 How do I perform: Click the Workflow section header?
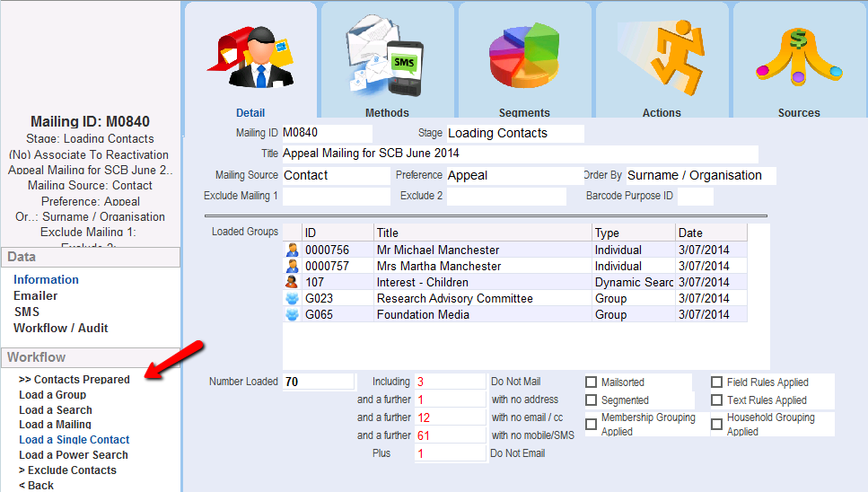[x=91, y=357]
